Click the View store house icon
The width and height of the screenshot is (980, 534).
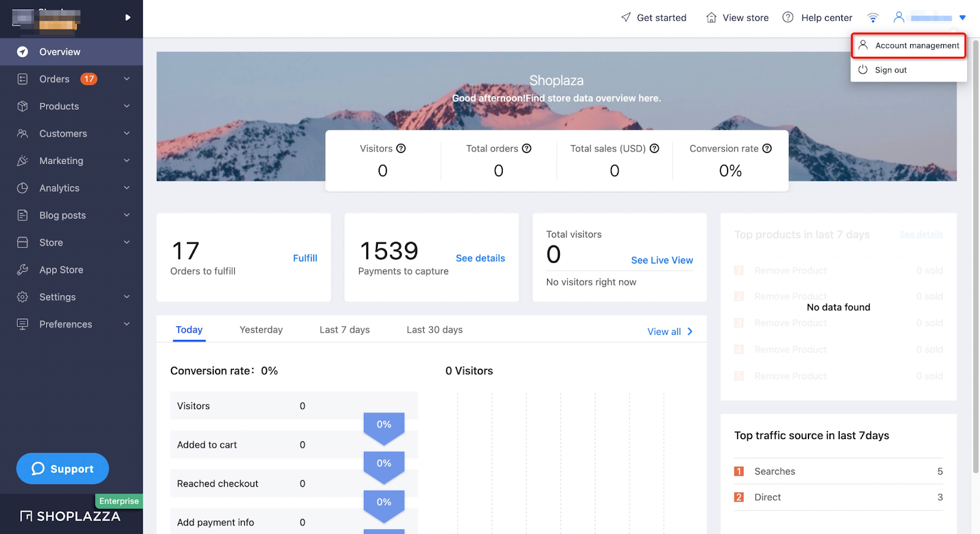[711, 17]
